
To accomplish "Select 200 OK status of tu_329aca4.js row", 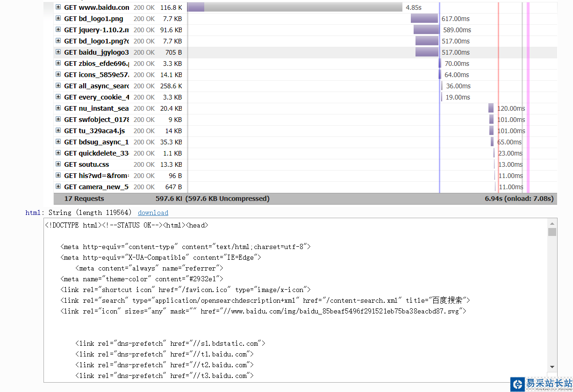I will [144, 131].
